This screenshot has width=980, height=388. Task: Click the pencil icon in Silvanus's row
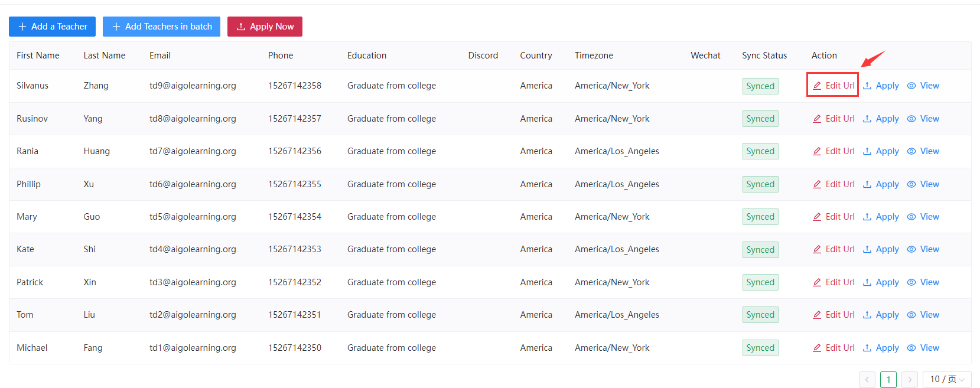817,86
